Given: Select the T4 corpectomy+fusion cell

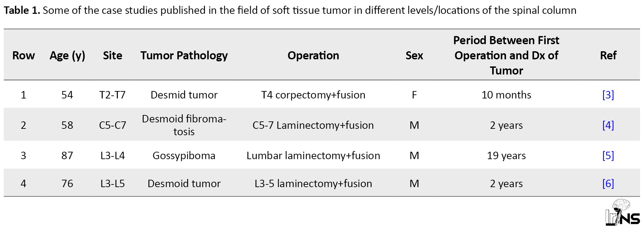Looking at the screenshot, I should pos(313,95).
